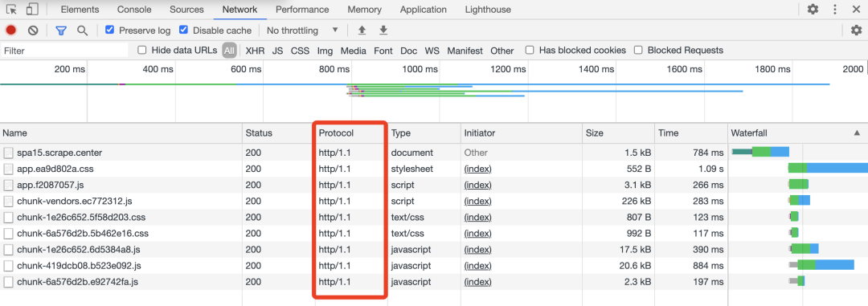This screenshot has width=868, height=306.
Task: Click file icon for chunk-1e26c652.6d5384a8.js
Action: pos(8,250)
